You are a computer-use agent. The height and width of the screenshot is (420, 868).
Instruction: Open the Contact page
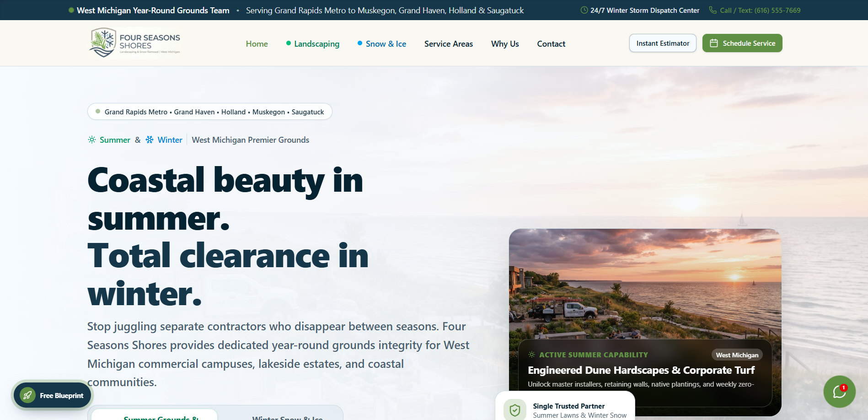click(x=551, y=43)
